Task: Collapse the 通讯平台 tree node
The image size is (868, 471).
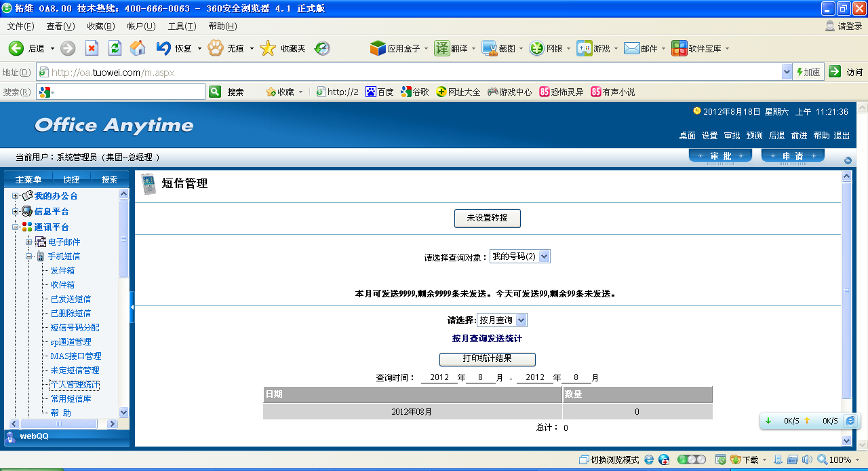Action: pos(16,227)
